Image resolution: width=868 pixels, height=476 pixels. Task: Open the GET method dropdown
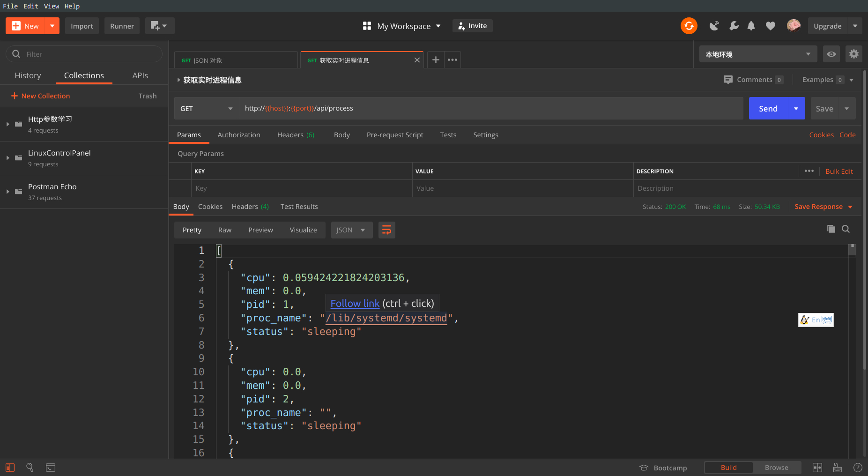click(x=206, y=109)
